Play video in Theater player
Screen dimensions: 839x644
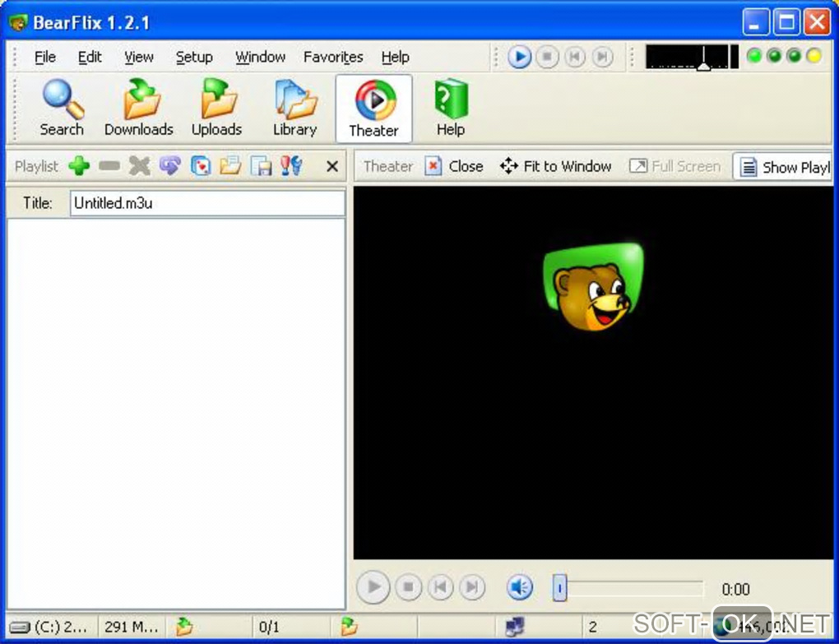tap(373, 587)
